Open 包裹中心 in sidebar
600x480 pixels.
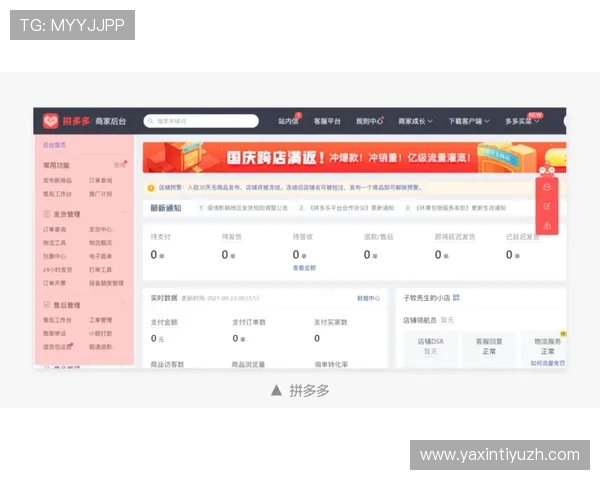(x=54, y=256)
